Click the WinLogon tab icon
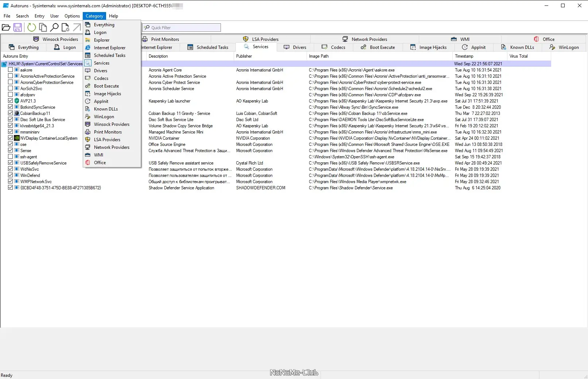 552,47
